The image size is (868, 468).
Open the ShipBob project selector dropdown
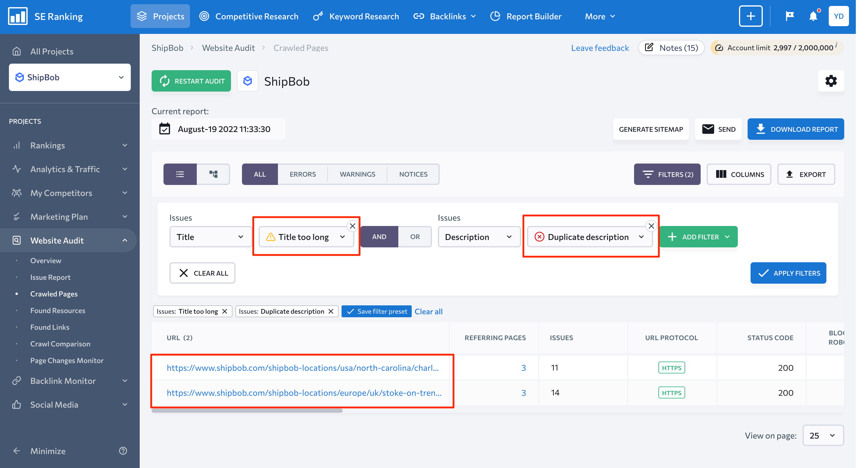tap(70, 77)
